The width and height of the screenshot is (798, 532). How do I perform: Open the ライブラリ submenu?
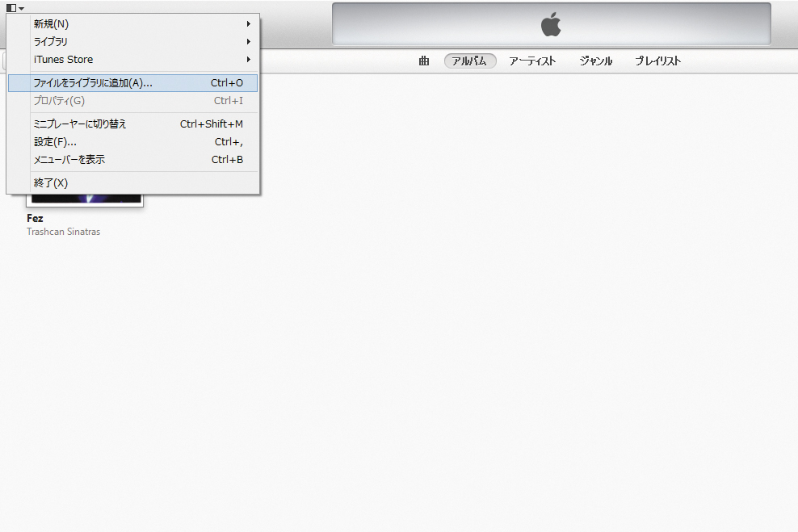coord(133,42)
